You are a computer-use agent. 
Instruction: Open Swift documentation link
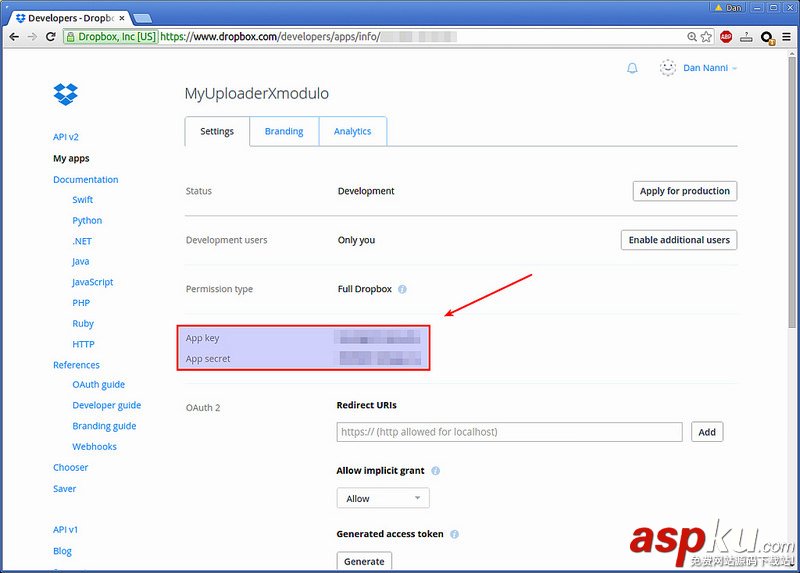click(x=83, y=200)
